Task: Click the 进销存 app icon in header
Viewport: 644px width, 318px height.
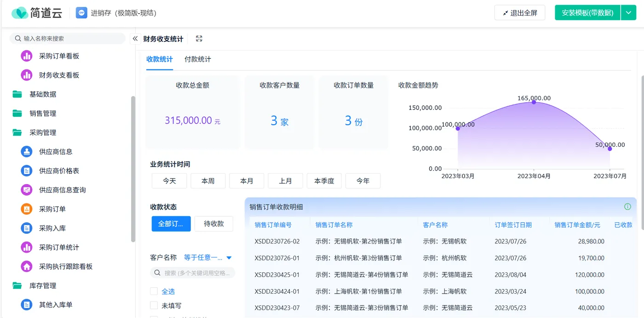Action: click(x=81, y=13)
